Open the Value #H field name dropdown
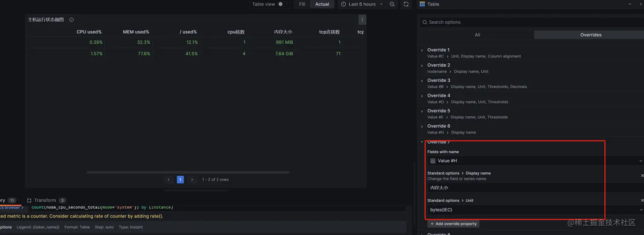Screen dimensions: 644x235 535,161
